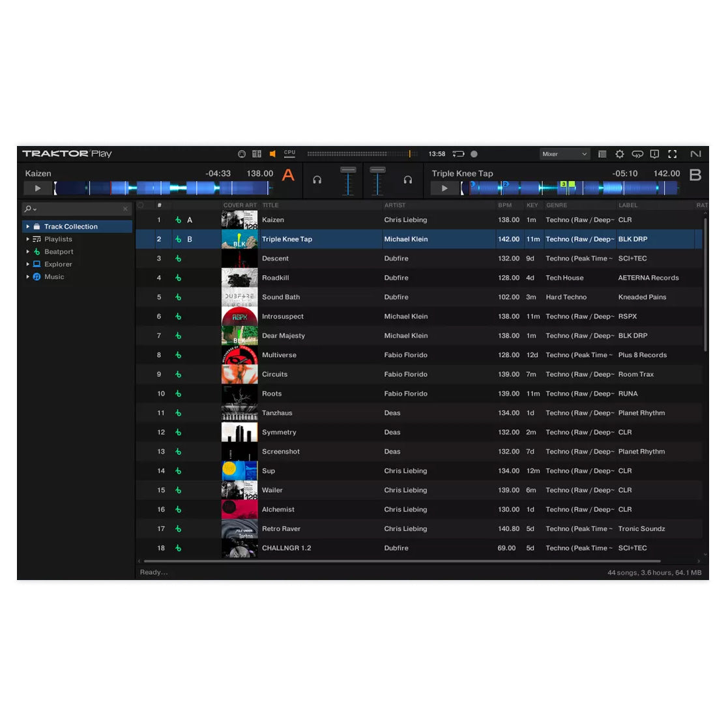The image size is (728, 728).
Task: Open Explorer in the sidebar
Action: click(58, 264)
